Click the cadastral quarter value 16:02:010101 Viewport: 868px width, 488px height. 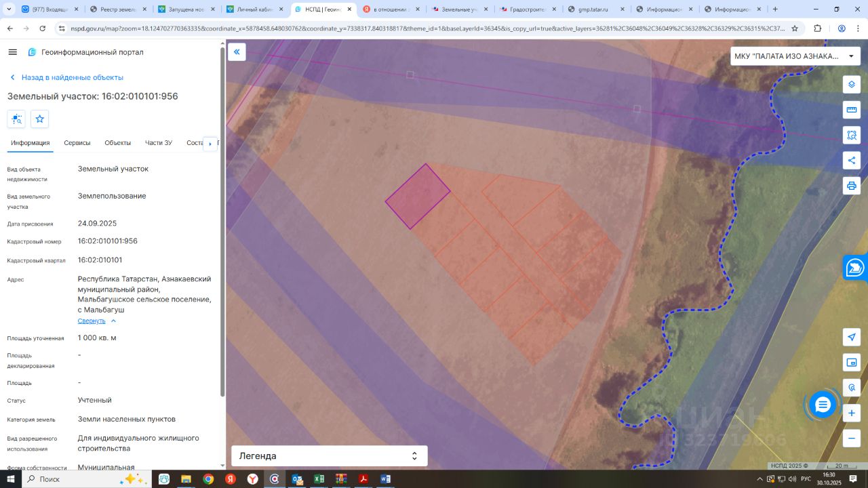100,260
